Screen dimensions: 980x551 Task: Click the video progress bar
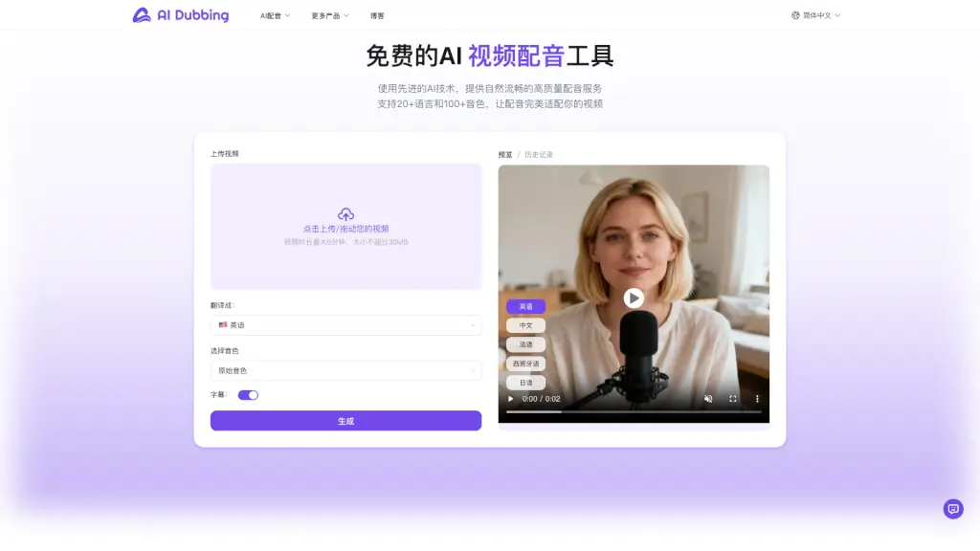634,412
